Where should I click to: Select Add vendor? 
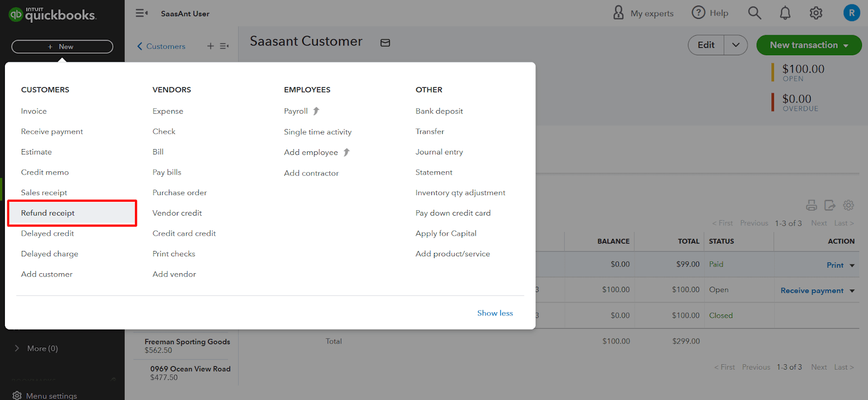(x=174, y=274)
